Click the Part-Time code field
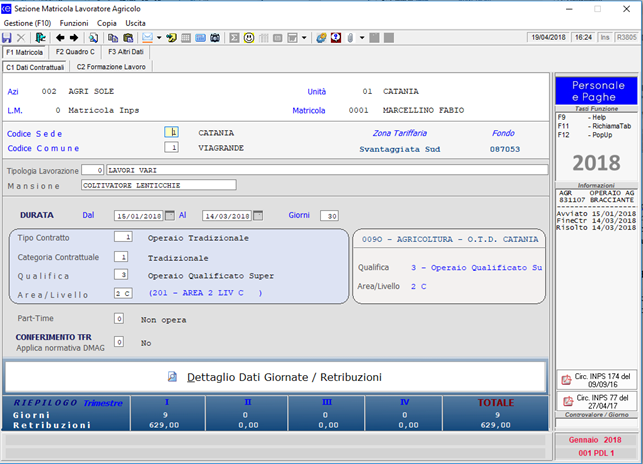The width and height of the screenshot is (643, 464). 118,319
